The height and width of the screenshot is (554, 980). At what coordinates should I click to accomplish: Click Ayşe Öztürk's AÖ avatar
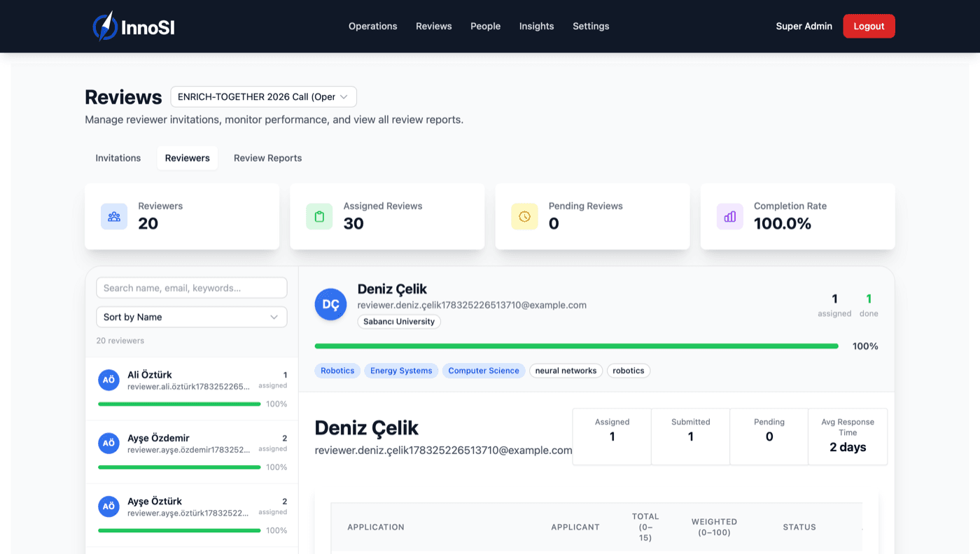point(108,506)
